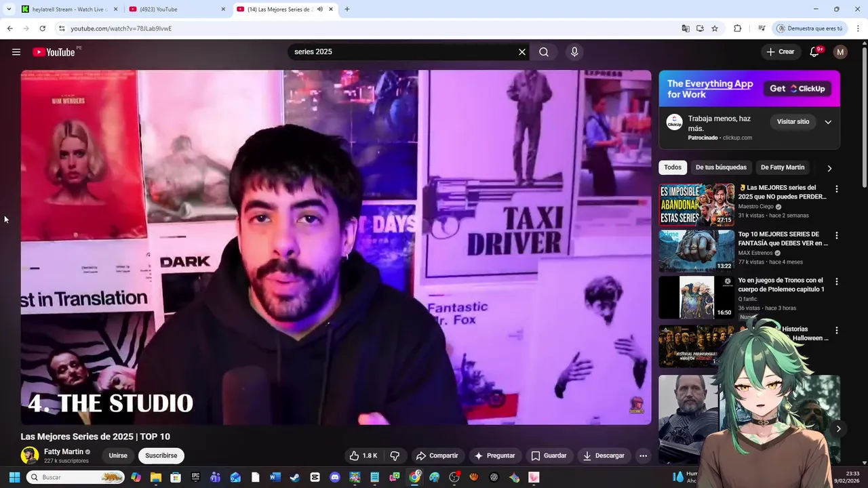Open options for the Q fanfic video

pos(836,281)
